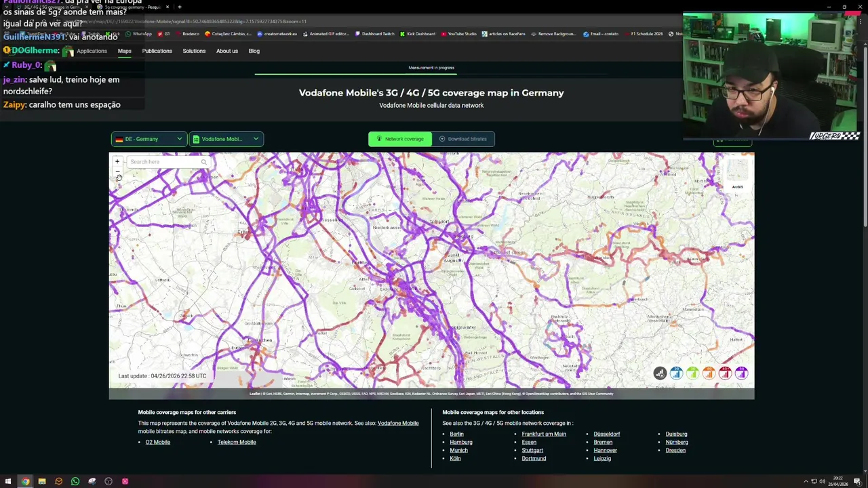Open the YouTube Studio bookmark

coord(459,34)
